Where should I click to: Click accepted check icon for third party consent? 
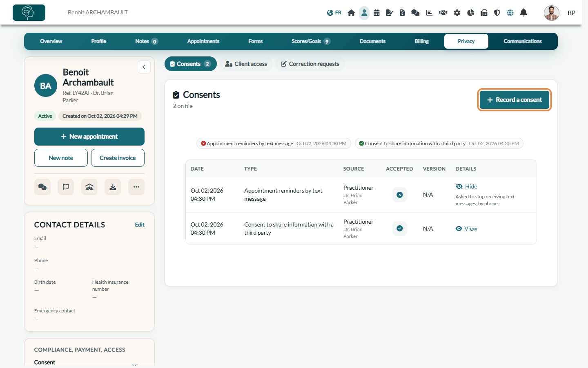click(400, 229)
